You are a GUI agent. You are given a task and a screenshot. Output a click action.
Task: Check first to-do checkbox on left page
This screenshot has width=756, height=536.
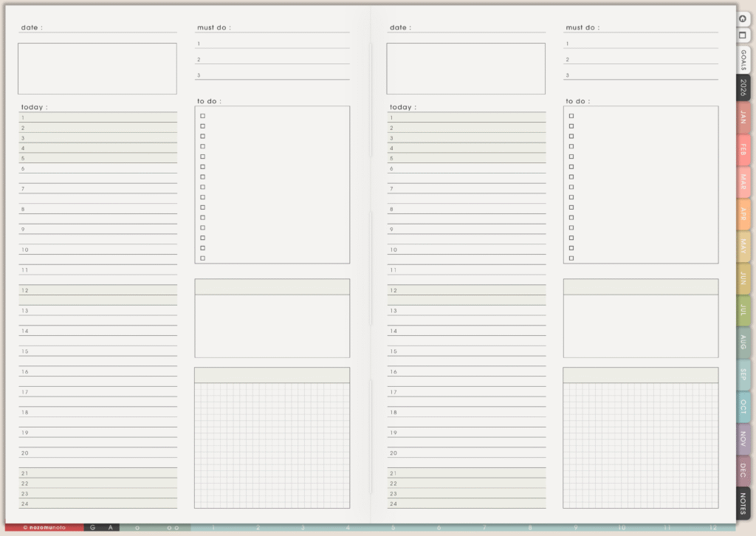(202, 116)
